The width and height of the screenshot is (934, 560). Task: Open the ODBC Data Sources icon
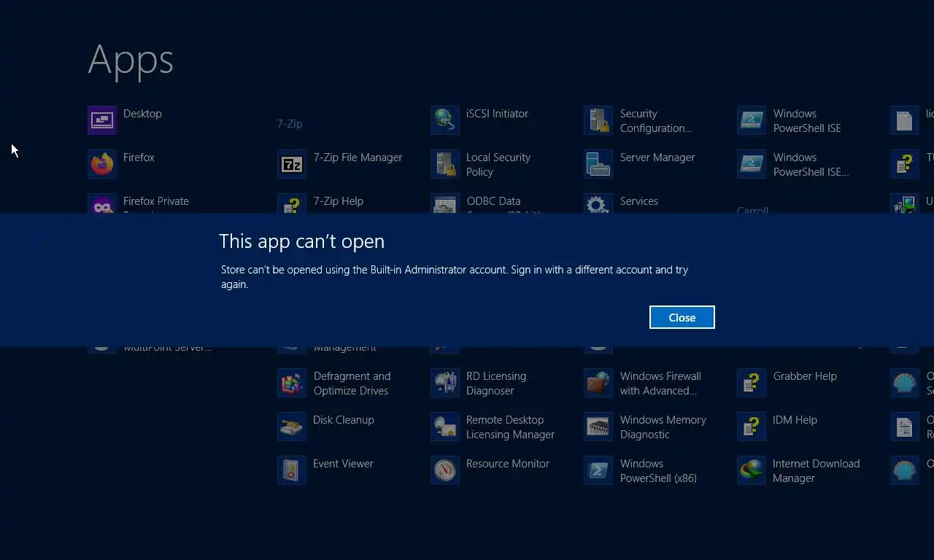(x=445, y=204)
